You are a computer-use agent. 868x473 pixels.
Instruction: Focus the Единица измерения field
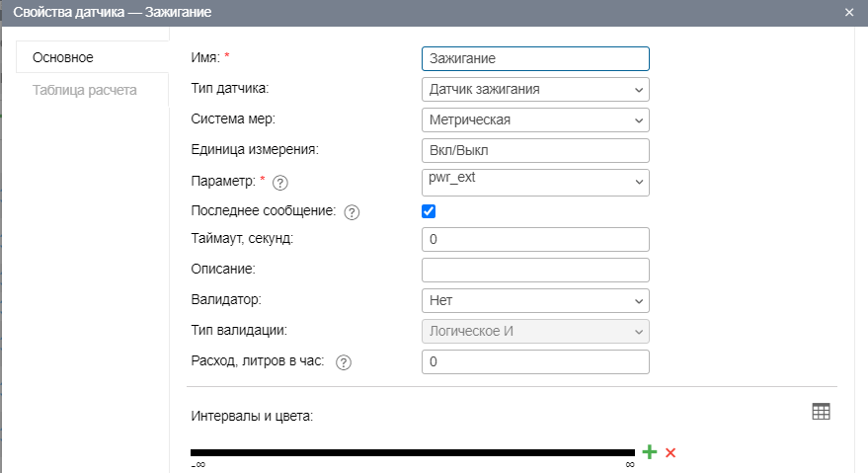(x=534, y=150)
